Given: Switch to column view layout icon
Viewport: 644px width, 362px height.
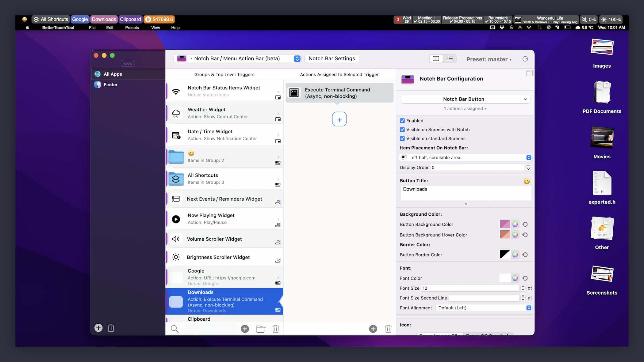Looking at the screenshot, I should 436,58.
